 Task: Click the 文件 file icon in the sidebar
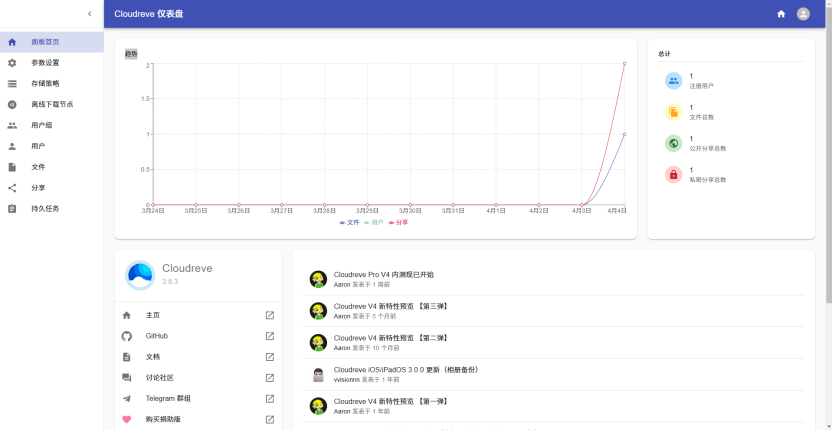(x=12, y=167)
